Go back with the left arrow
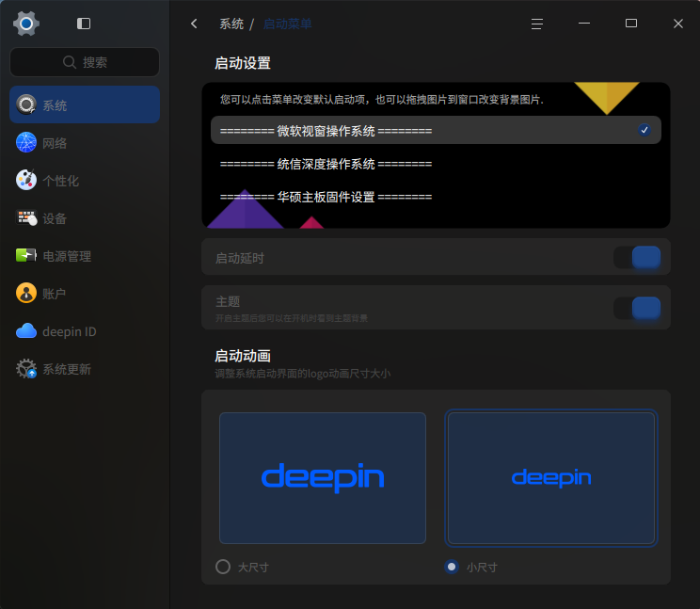The width and height of the screenshot is (700, 609). pos(194,24)
